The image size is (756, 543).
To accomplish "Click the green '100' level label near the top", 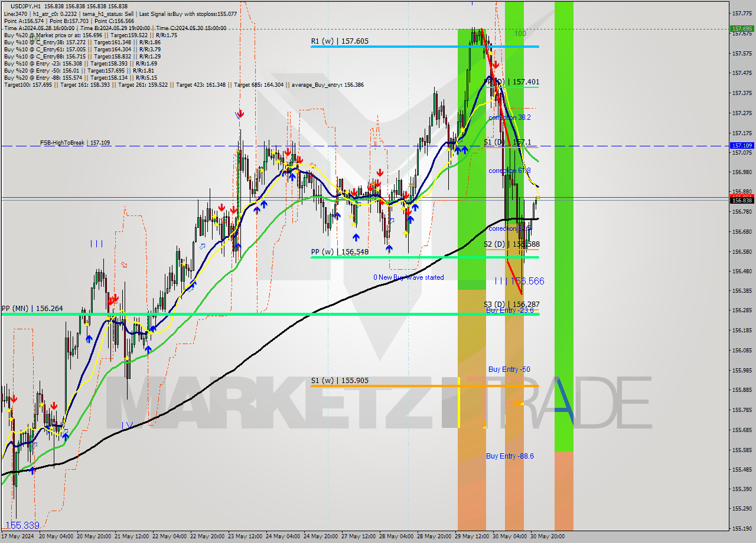I will pyautogui.click(x=520, y=34).
